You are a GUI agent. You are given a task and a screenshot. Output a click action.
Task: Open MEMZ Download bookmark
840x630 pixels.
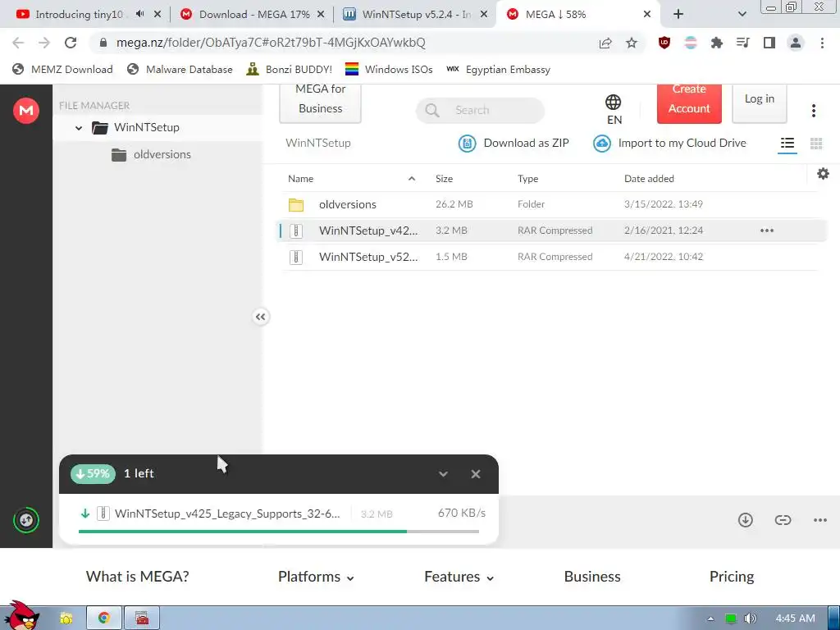(62, 69)
